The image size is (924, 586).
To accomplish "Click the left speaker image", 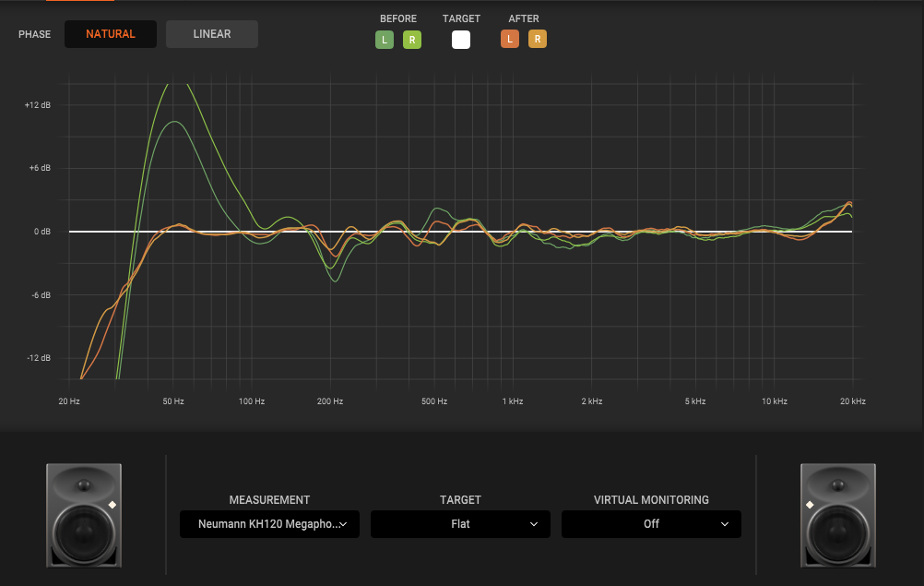I will coord(84,515).
